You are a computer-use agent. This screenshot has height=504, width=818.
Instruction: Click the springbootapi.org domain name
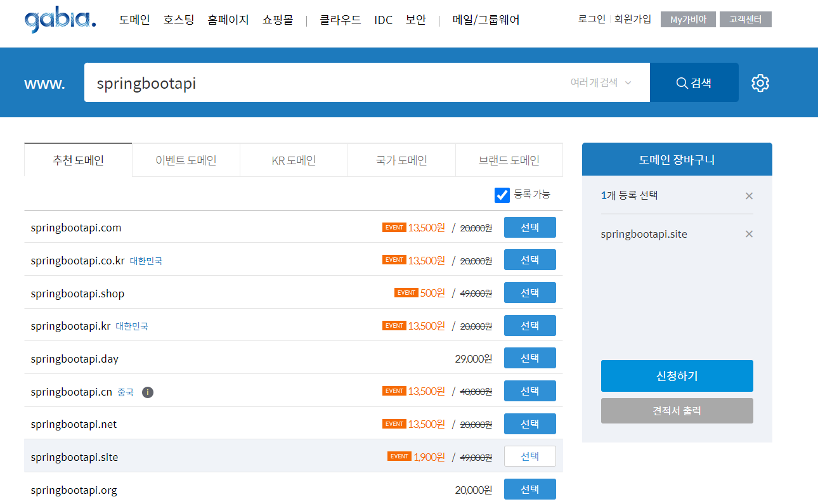(74, 491)
